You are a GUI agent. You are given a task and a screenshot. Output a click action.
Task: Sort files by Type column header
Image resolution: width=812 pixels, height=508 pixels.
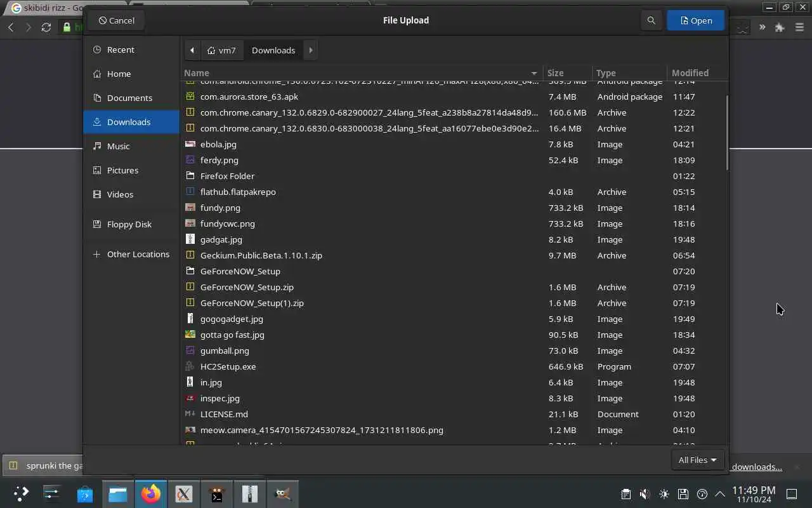[x=629, y=73]
